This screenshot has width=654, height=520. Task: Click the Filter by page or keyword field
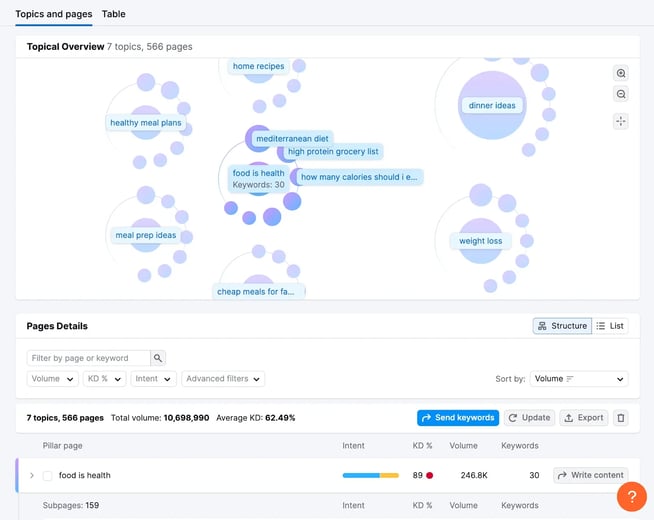click(x=88, y=358)
